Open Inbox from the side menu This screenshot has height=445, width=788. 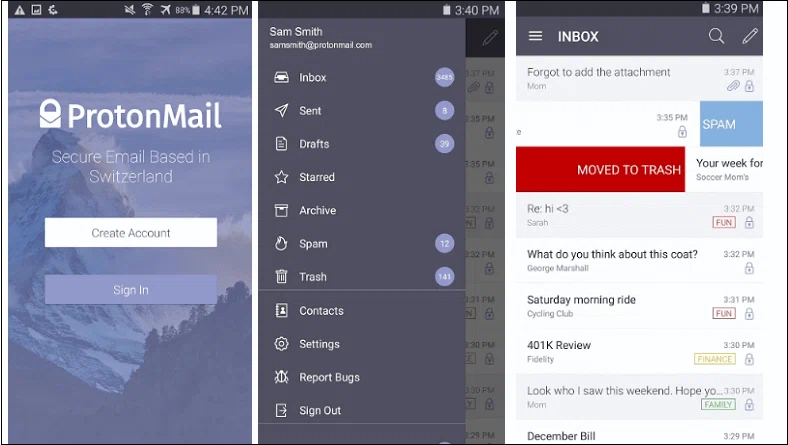362,77
